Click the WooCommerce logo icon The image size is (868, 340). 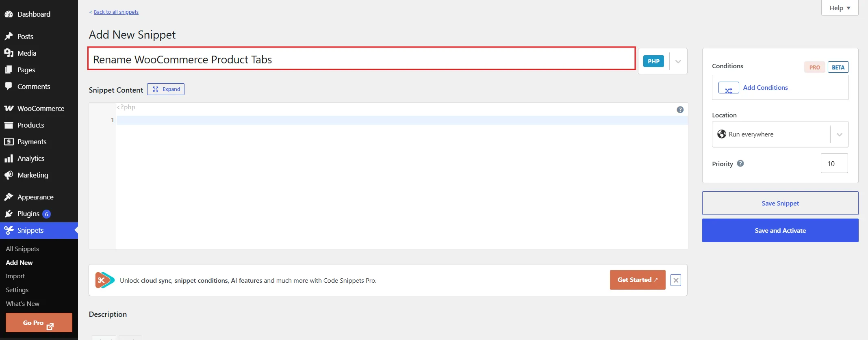(x=9, y=108)
